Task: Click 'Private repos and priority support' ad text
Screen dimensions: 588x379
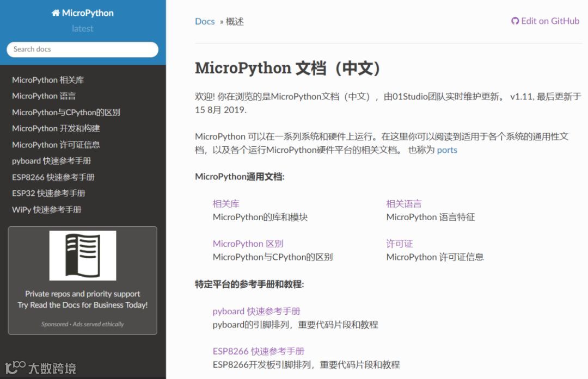Action: 83,294
